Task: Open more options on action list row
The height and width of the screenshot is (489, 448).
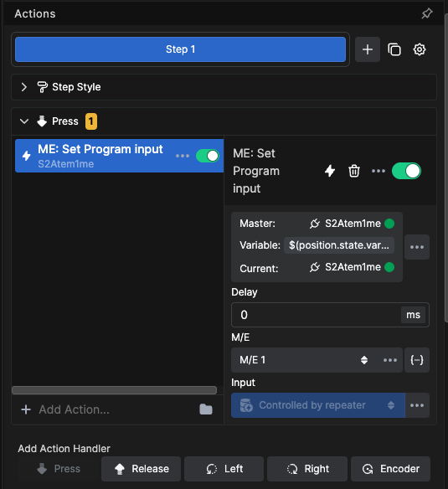Action: (183, 156)
